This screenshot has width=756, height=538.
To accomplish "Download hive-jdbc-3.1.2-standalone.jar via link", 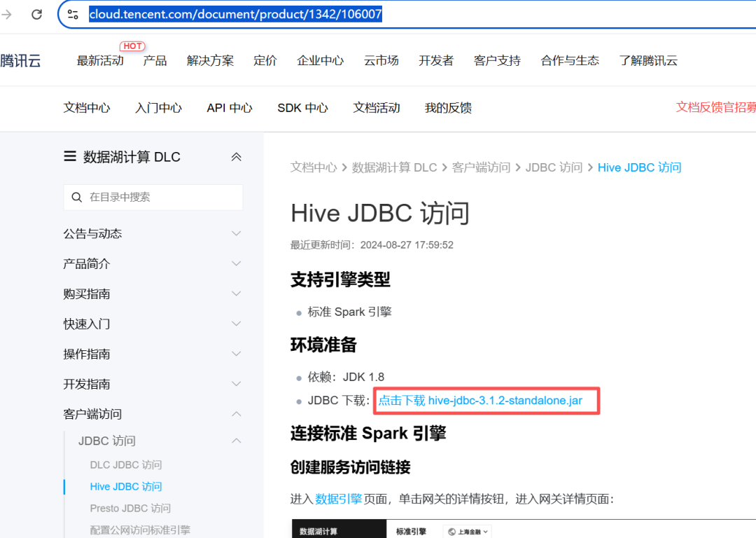I will (x=480, y=401).
